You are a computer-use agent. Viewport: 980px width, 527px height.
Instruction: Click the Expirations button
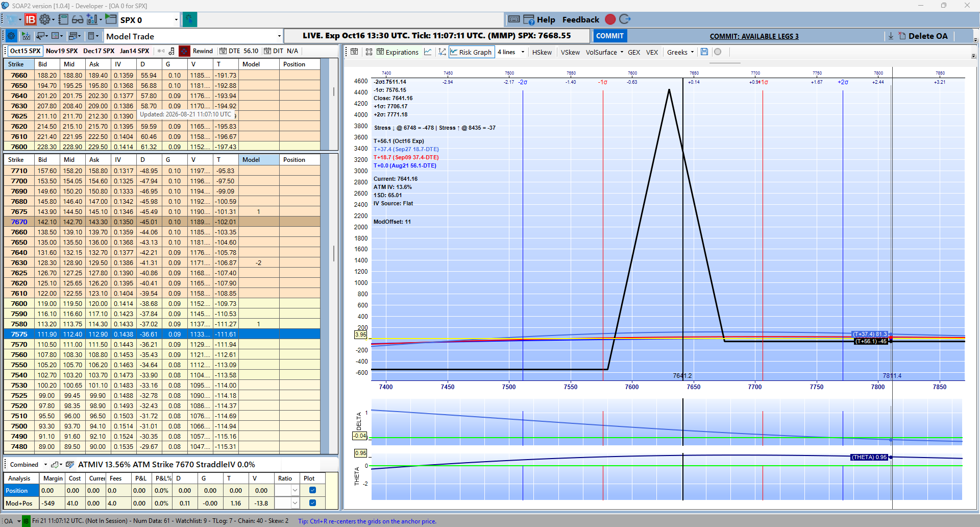398,52
